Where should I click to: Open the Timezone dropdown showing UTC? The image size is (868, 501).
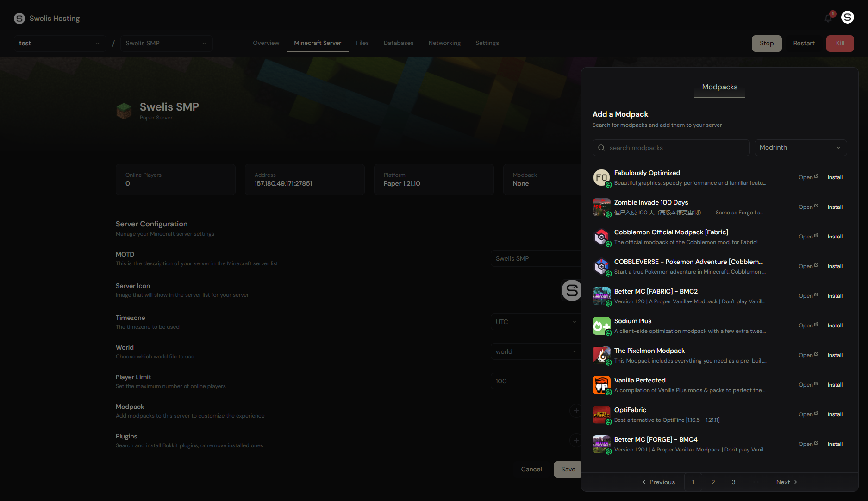tap(536, 321)
